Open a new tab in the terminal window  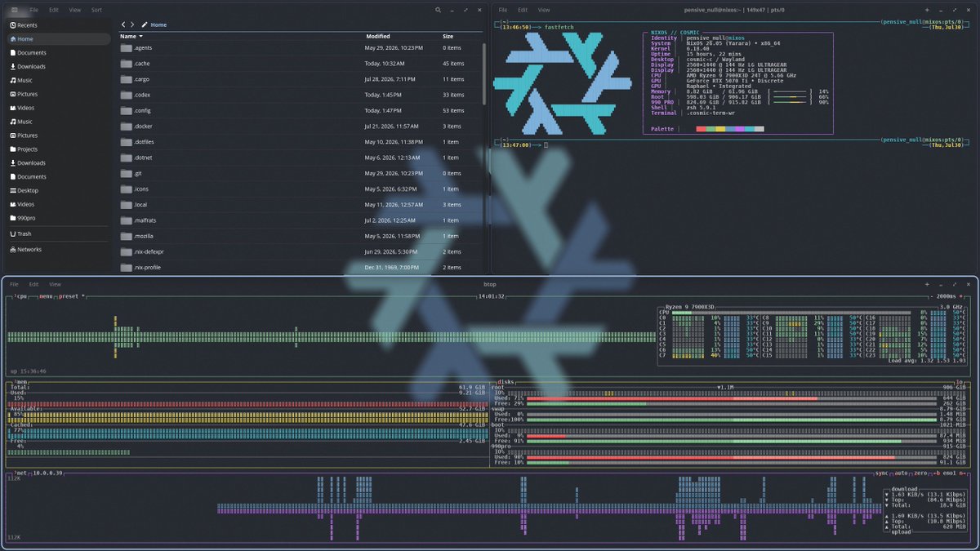click(x=926, y=10)
